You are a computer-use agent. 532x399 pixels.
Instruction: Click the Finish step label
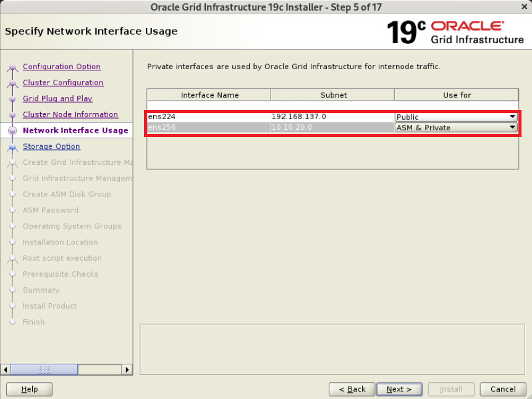point(33,322)
